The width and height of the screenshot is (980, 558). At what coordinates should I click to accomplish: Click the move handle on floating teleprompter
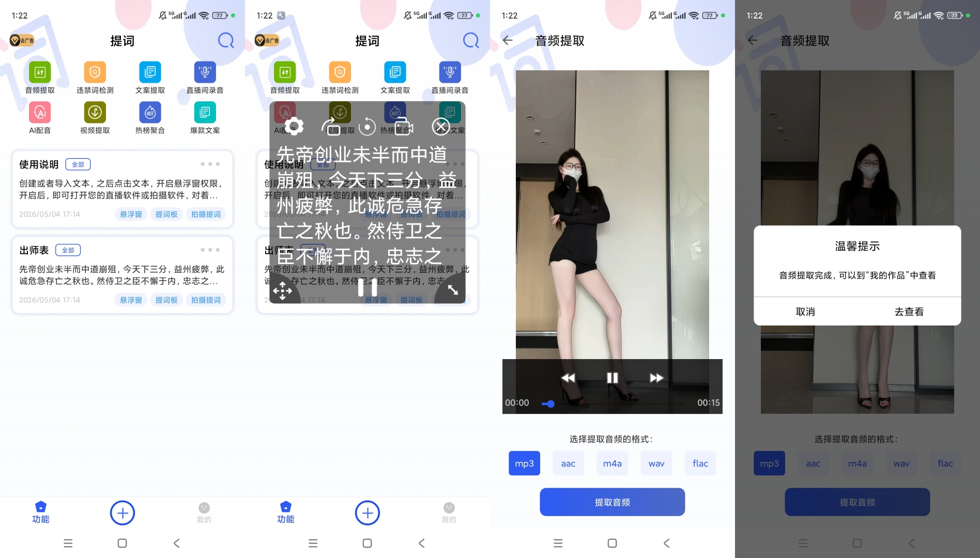click(x=283, y=290)
